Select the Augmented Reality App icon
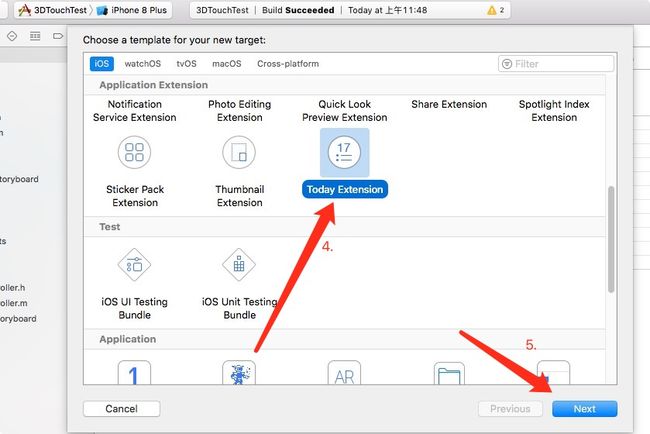 click(344, 372)
